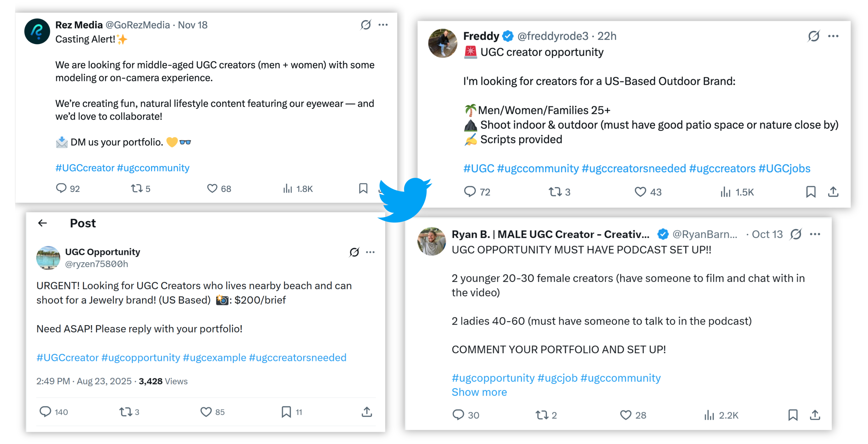The height and width of the screenshot is (444, 868).
Task: Open more options menu on Rez Media tweet
Action: (x=383, y=25)
